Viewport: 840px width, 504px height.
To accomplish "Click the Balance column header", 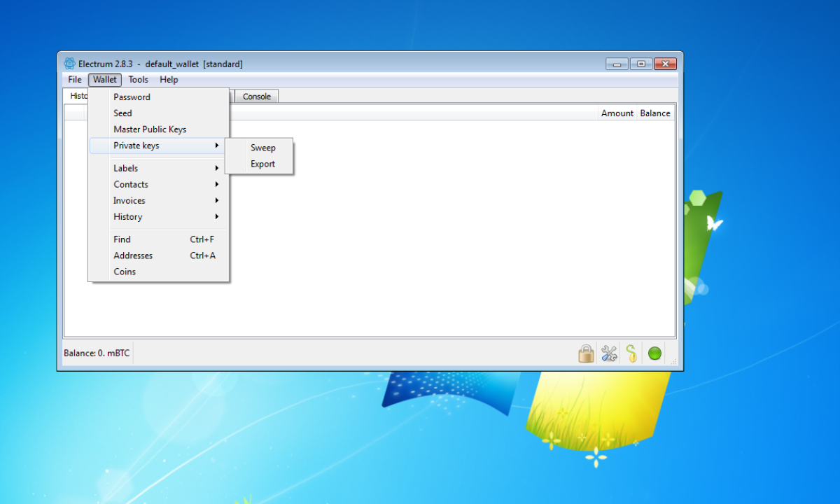I will [654, 113].
